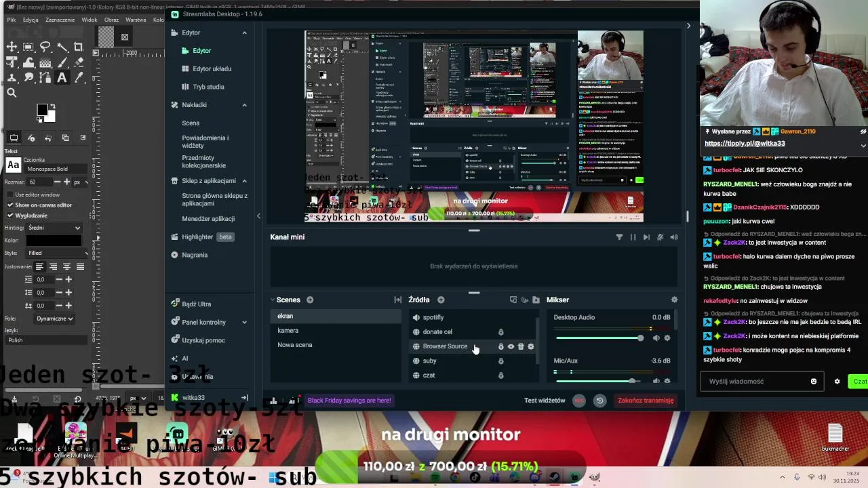This screenshot has width=868, height=488.
Task: Open chat settings gear icon
Action: pyautogui.click(x=837, y=382)
